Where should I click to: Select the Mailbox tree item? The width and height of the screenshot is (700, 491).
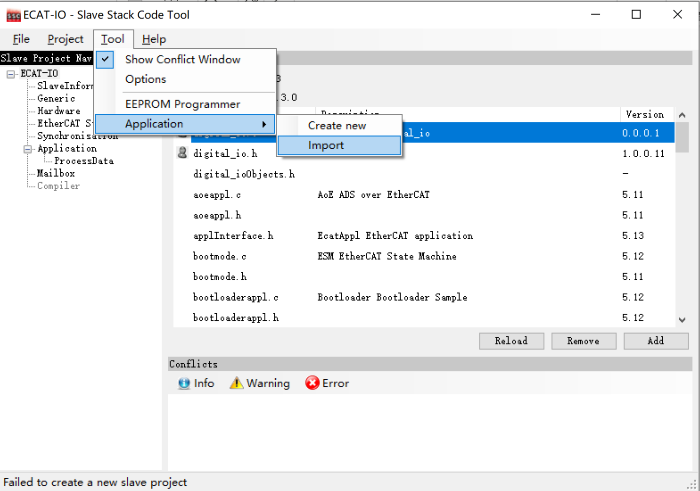[56, 173]
